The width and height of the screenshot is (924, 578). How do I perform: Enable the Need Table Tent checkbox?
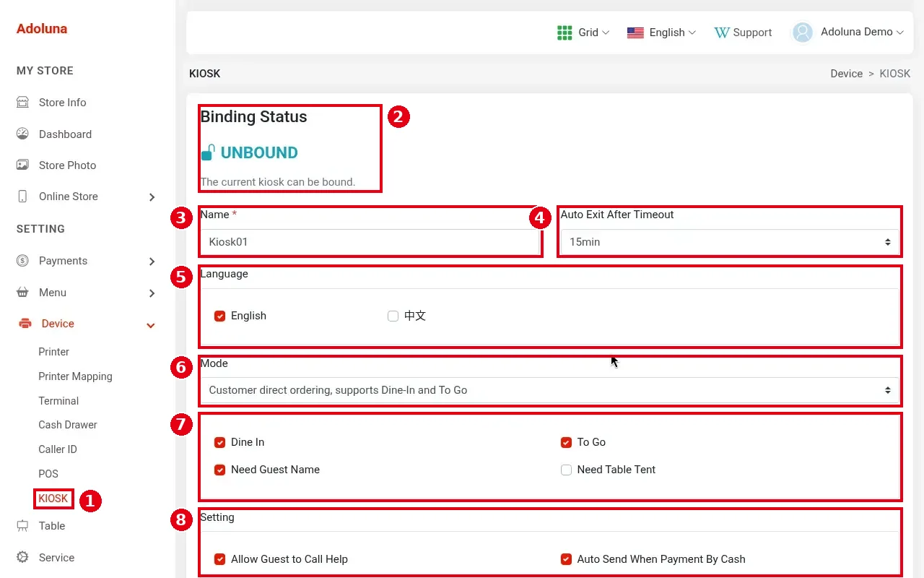coord(567,470)
